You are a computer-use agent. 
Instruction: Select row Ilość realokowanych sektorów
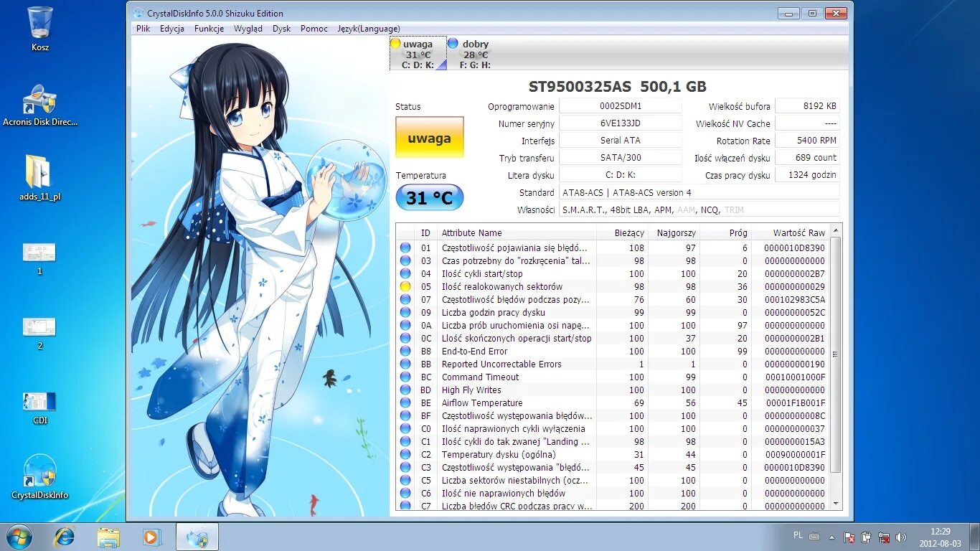(613, 286)
